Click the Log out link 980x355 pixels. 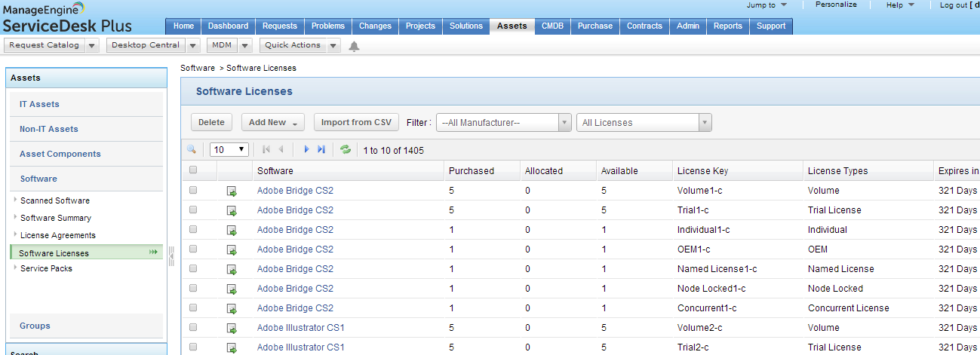[955, 5]
